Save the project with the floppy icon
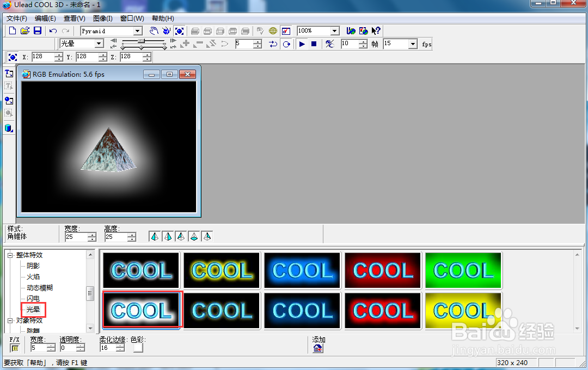The image size is (588, 370). coord(38,30)
